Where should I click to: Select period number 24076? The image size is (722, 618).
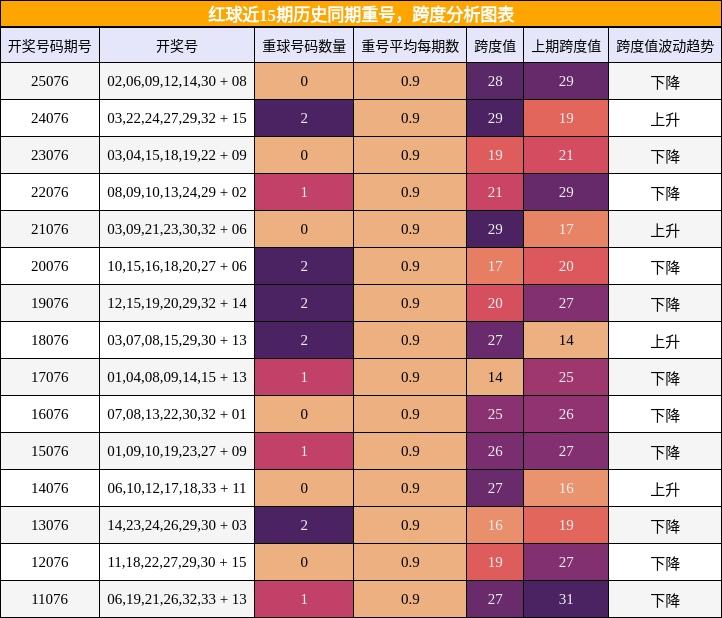pyautogui.click(x=50, y=118)
